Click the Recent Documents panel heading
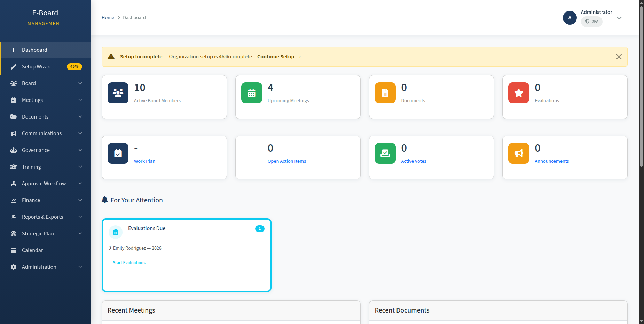This screenshot has width=644, height=324. (x=402, y=310)
